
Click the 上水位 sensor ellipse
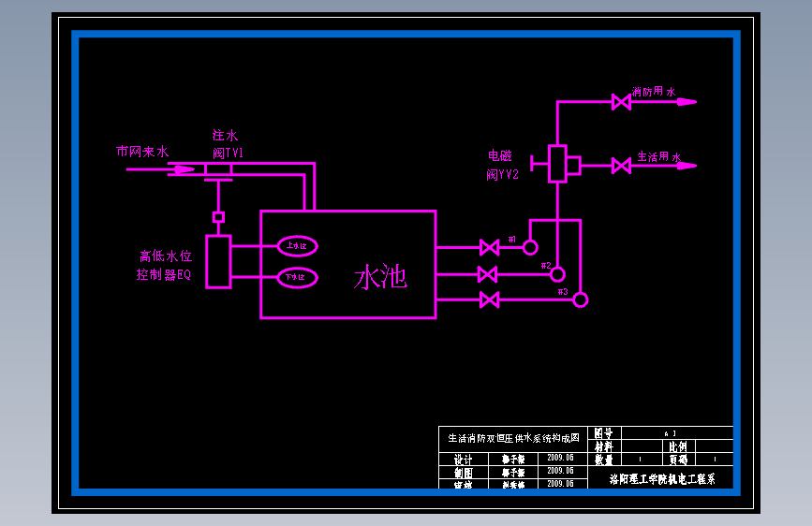pyautogui.click(x=297, y=246)
